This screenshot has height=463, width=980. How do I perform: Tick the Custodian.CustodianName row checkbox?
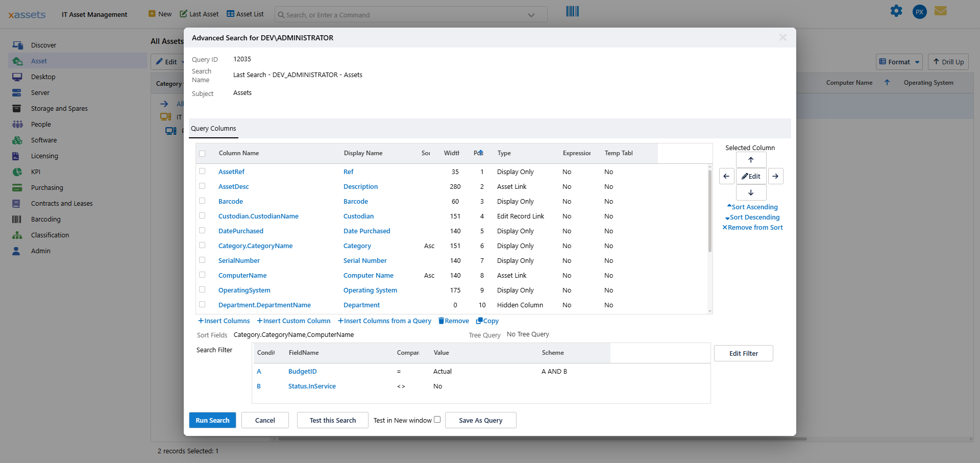point(202,215)
